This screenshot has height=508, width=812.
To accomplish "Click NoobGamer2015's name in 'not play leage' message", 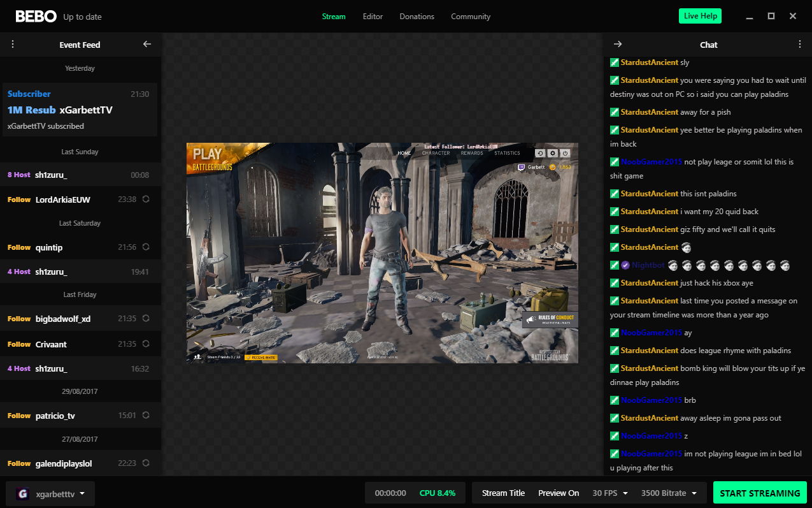I will [652, 162].
